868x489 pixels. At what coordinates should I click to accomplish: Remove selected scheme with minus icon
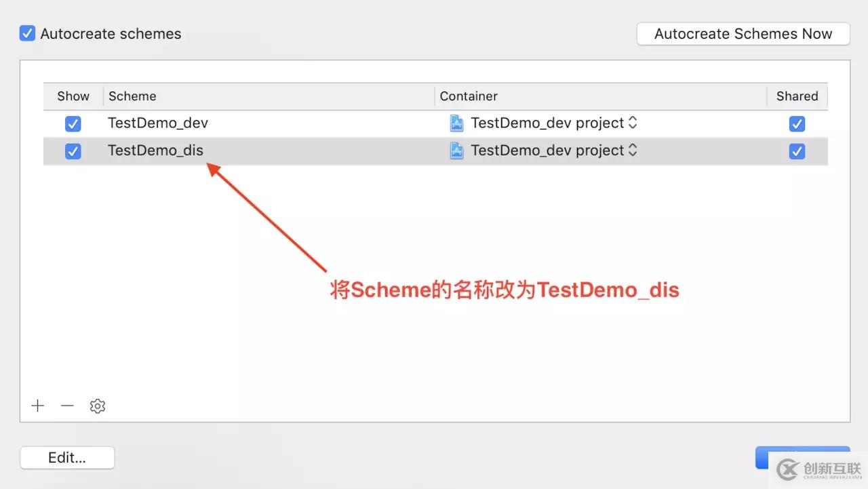[x=67, y=406]
